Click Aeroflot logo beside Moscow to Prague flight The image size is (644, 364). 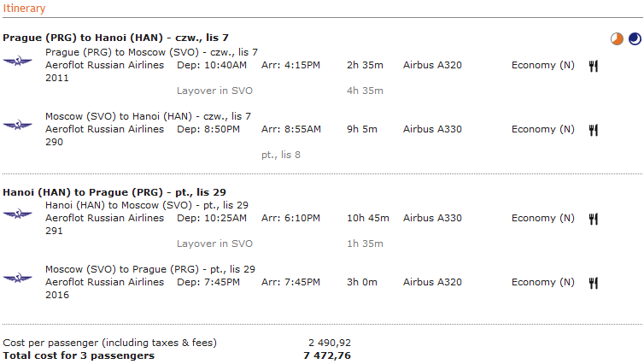(x=17, y=279)
